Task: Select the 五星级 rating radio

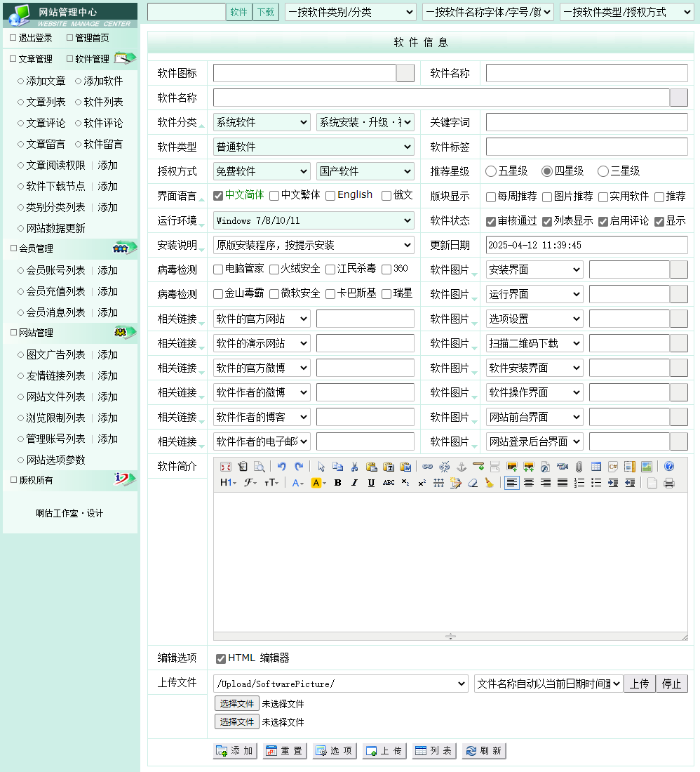Action: pos(491,171)
